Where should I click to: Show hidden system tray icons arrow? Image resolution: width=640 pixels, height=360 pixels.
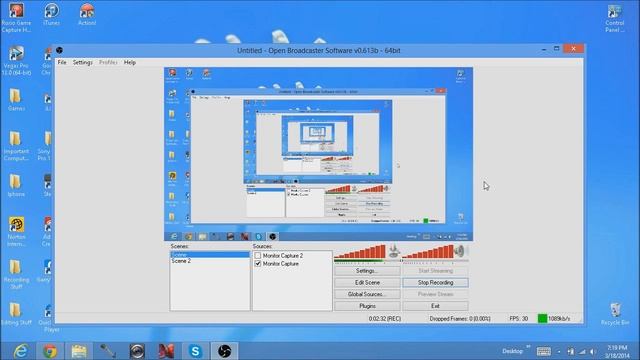point(559,351)
